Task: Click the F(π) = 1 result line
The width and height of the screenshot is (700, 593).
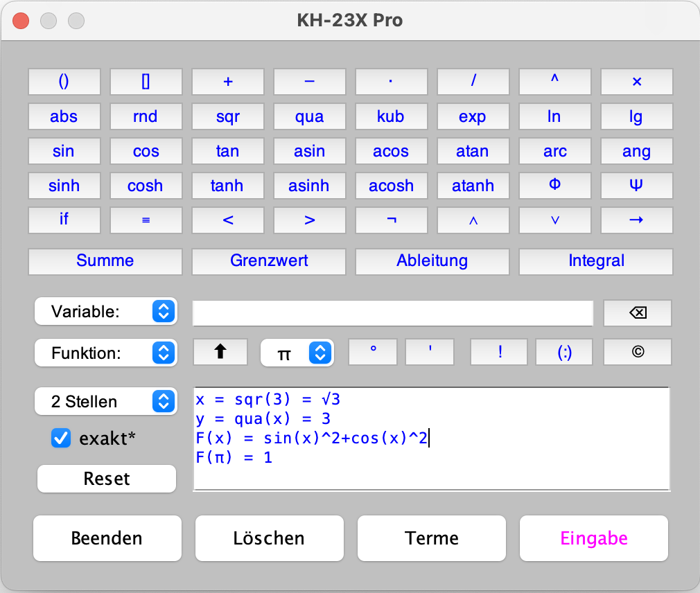Action: (x=234, y=458)
